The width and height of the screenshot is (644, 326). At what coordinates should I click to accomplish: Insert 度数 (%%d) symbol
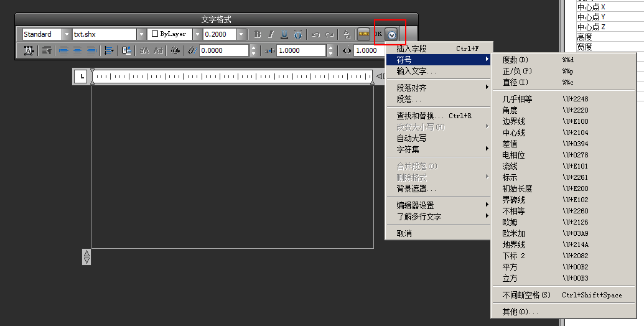[x=564, y=60]
